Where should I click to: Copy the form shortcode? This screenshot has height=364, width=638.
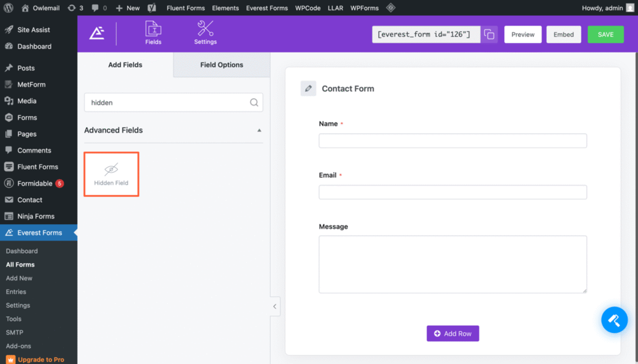489,34
